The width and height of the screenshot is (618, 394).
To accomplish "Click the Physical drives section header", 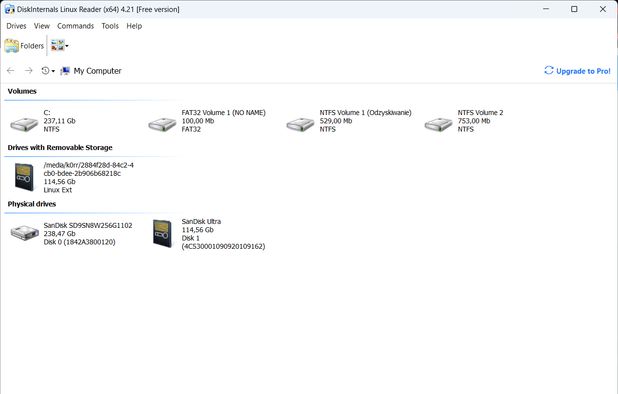I will pyautogui.click(x=32, y=204).
